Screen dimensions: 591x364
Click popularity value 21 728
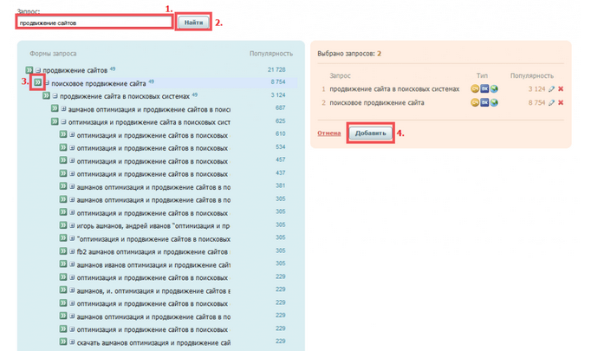tap(276, 69)
